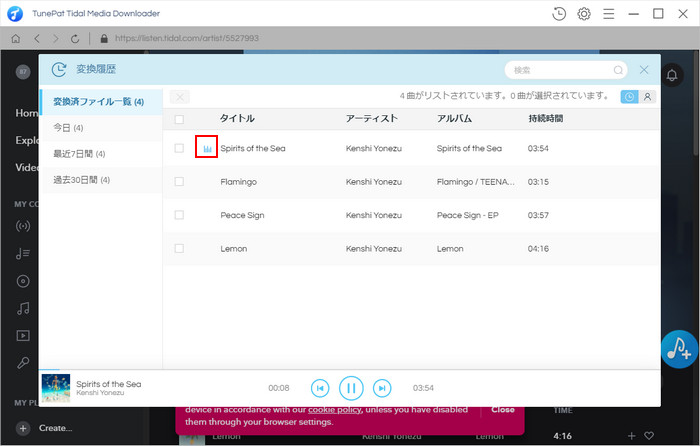Check the Flamingo row checkbox
The image size is (700, 446).
click(179, 181)
